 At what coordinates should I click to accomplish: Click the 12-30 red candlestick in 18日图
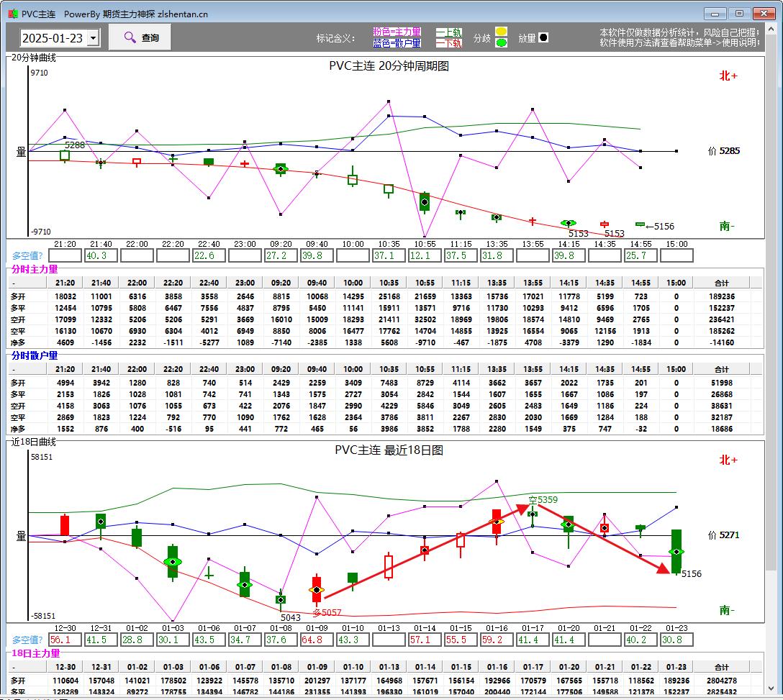(65, 526)
